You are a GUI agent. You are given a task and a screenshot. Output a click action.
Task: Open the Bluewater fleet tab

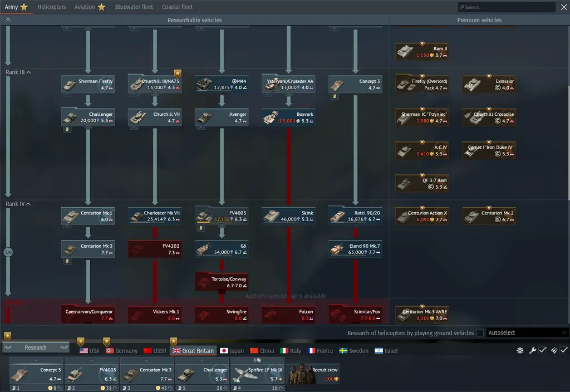(x=134, y=7)
